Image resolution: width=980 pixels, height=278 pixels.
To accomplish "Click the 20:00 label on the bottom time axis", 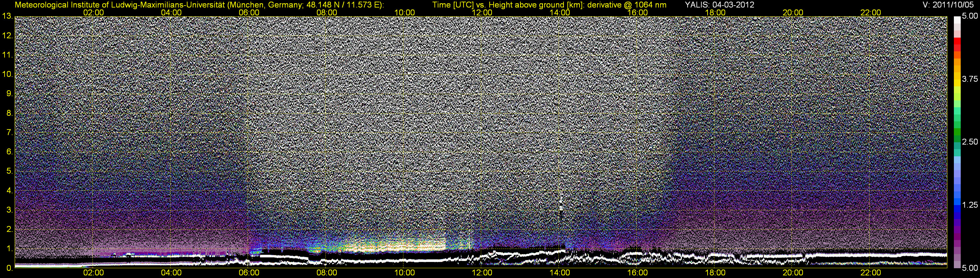I will pos(793,273).
